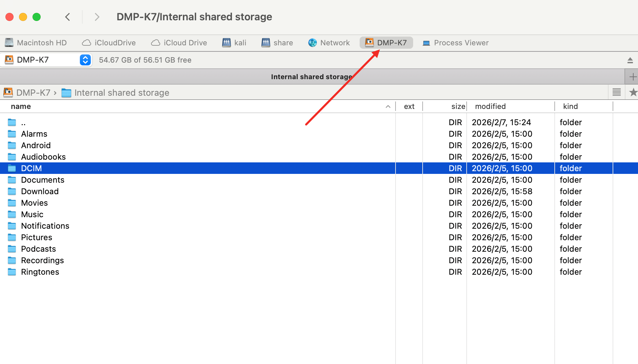Click Internal shared storage breadcrumb
Image resolution: width=638 pixels, height=364 pixels.
point(115,93)
